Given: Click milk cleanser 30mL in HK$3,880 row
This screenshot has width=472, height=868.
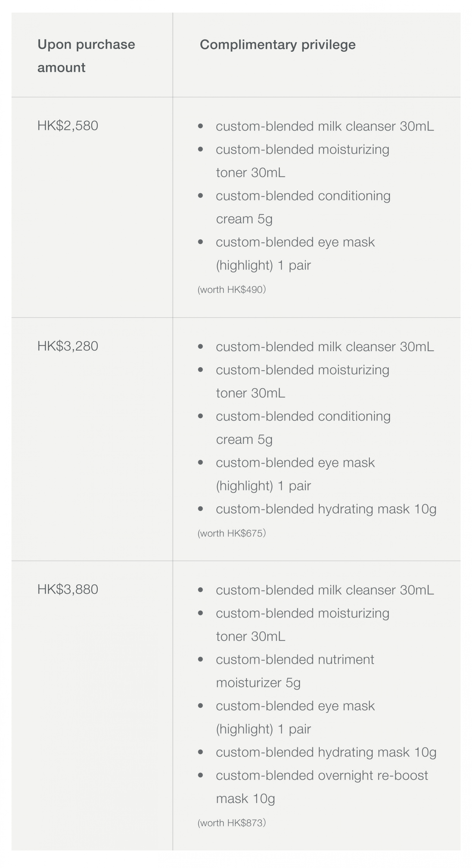Looking at the screenshot, I should coord(325,590).
